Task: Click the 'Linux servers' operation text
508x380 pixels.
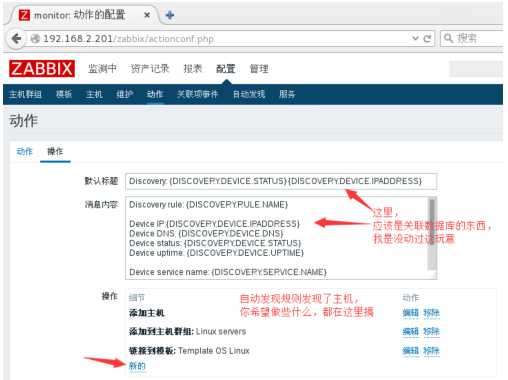Action: [x=221, y=332]
